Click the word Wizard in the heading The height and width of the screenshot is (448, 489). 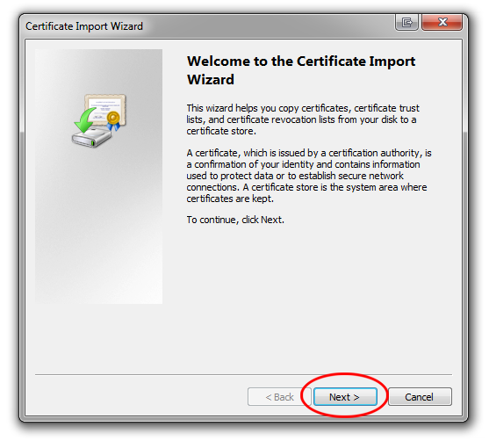[x=211, y=79]
